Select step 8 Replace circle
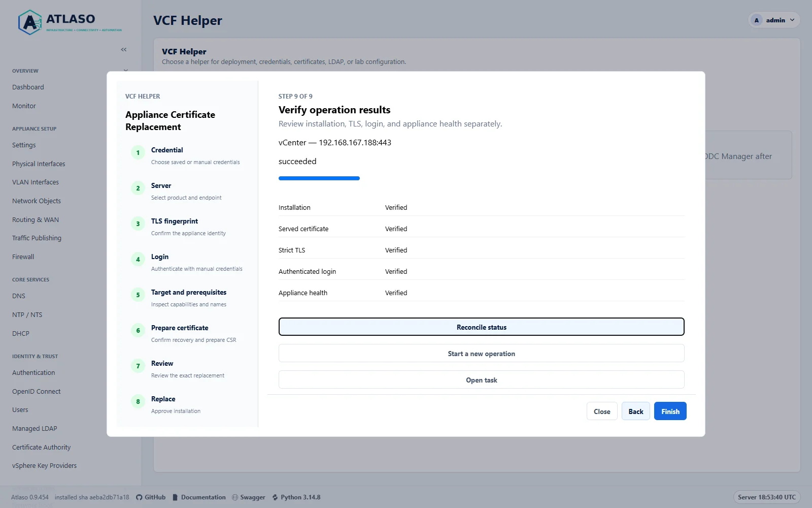This screenshot has height=508, width=812. point(138,401)
